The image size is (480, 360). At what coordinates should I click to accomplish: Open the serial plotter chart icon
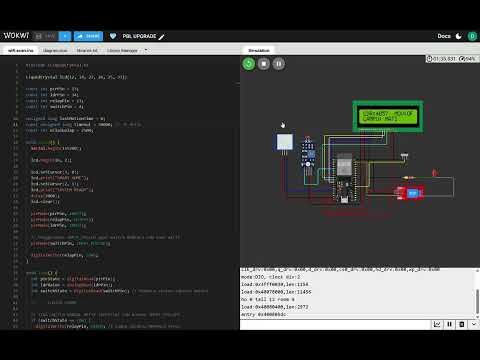click(x=437, y=324)
